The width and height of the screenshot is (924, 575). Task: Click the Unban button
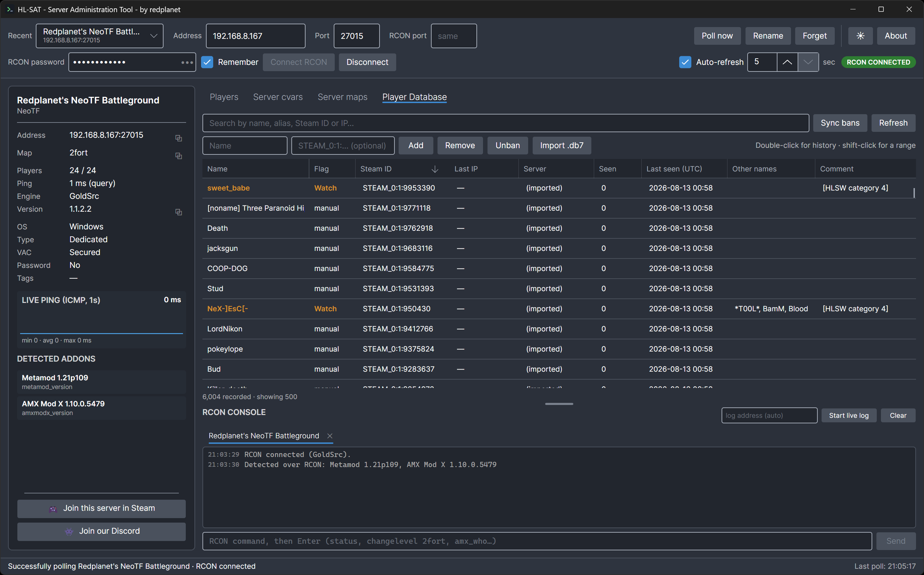tap(507, 145)
